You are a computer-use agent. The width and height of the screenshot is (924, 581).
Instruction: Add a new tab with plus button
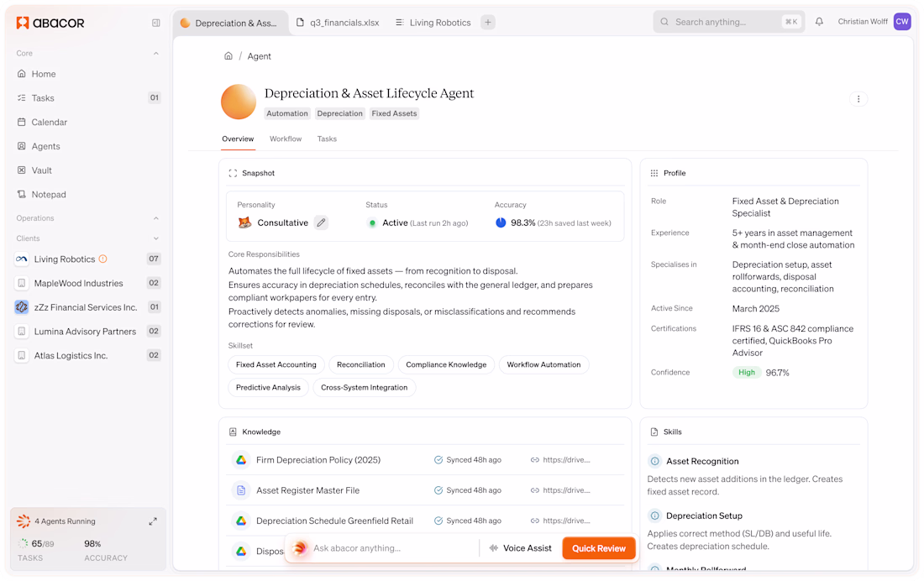(x=488, y=23)
